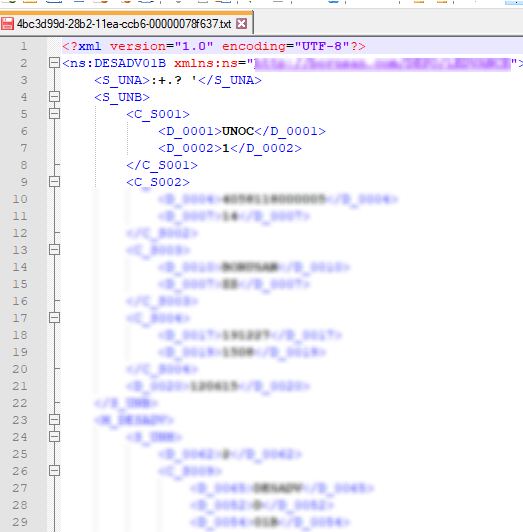
Task: Click the value 1 inside D_0002
Action: tap(226, 148)
